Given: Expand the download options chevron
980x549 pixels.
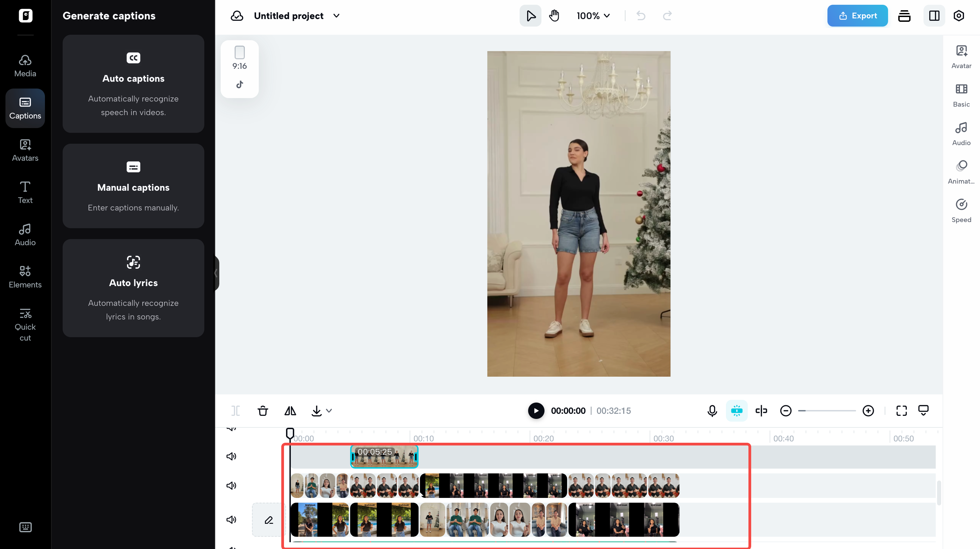Looking at the screenshot, I should [x=330, y=411].
